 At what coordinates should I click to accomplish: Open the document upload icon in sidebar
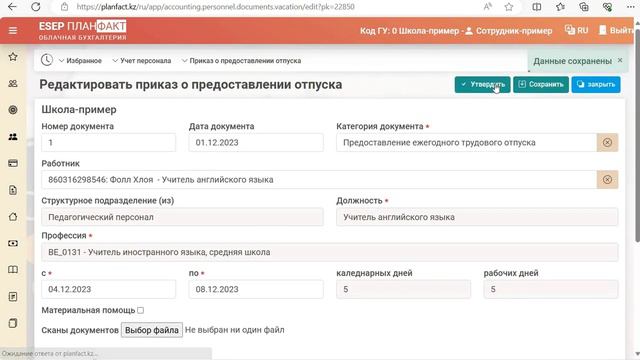[13, 190]
